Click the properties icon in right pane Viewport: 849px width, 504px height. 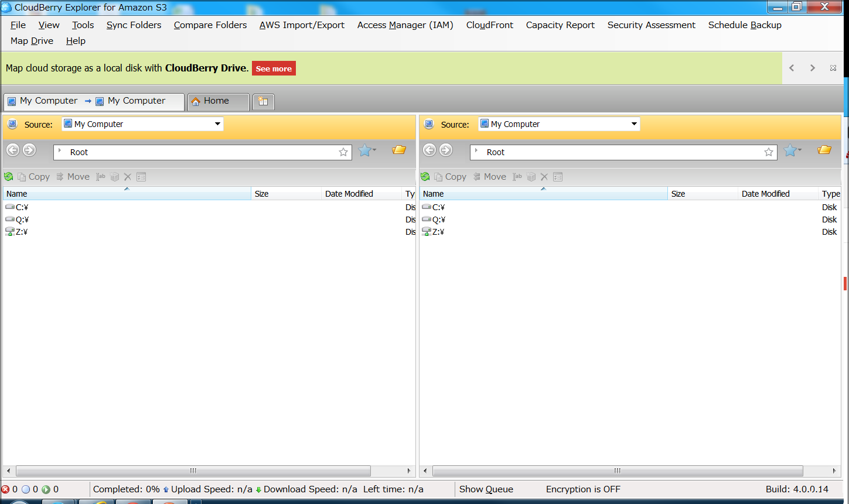[x=558, y=177]
